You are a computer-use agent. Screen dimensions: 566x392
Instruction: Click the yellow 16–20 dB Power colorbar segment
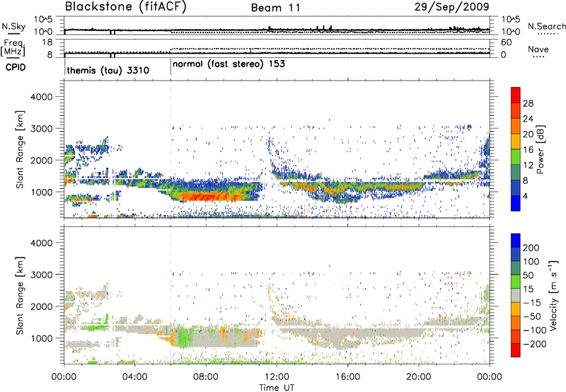[x=516, y=142]
